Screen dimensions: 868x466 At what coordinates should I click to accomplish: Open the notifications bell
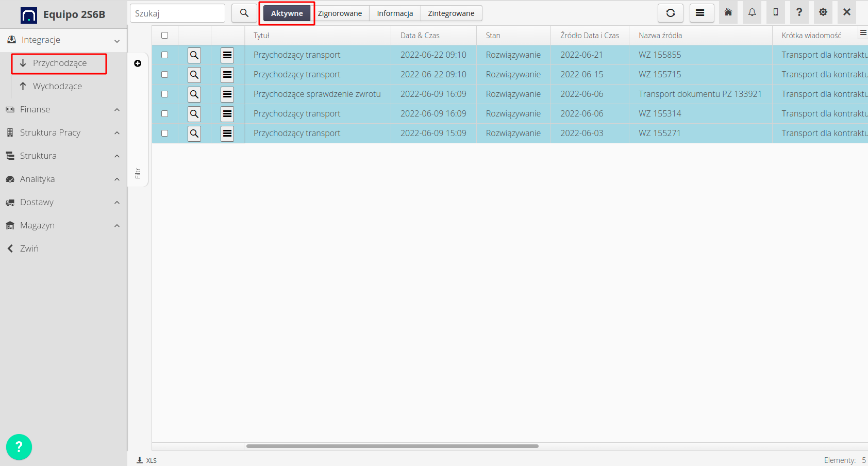tap(752, 12)
